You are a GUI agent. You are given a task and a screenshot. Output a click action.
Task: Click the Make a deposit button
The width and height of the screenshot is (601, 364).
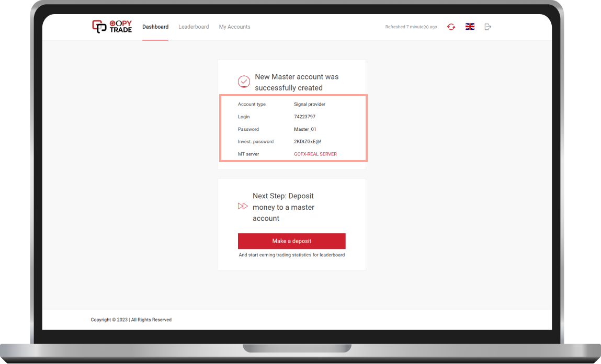[291, 241]
